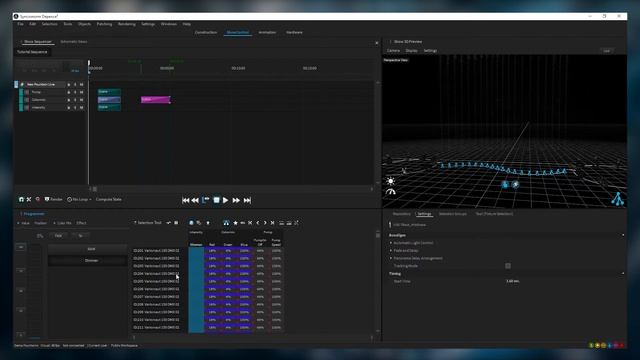Click the play-from-marker button
The width and height of the screenshot is (640, 360).
click(x=206, y=200)
